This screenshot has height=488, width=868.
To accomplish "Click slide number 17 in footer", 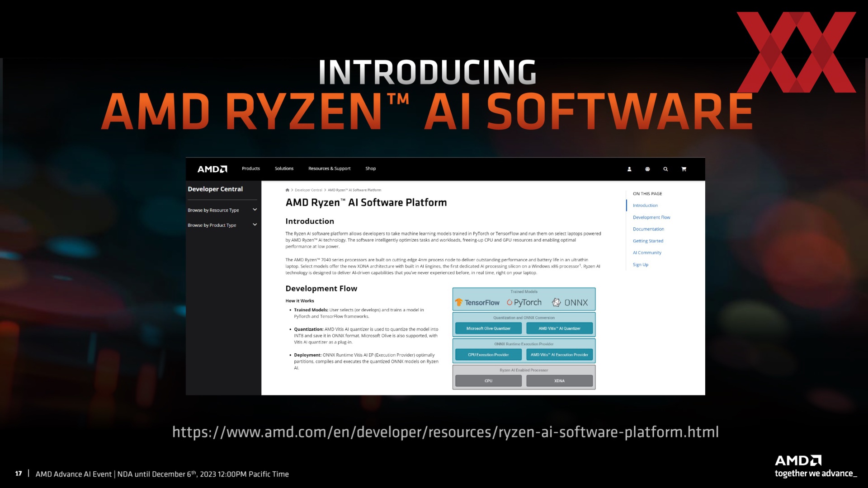I will 19,474.
